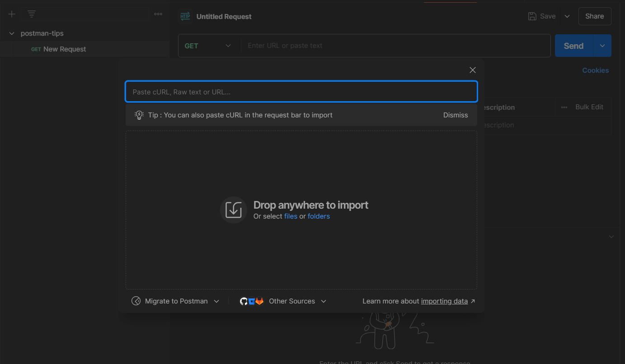Click the files link to select files

coord(291,216)
